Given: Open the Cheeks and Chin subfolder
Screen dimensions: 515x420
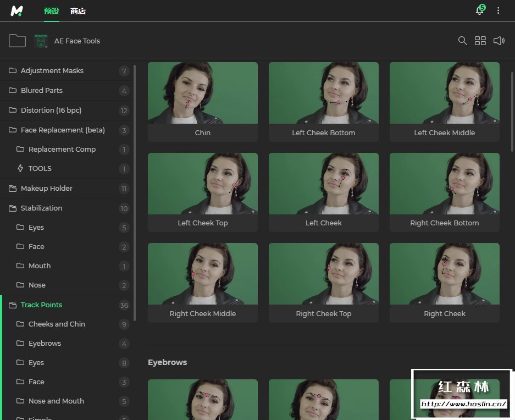Looking at the screenshot, I should [x=57, y=324].
